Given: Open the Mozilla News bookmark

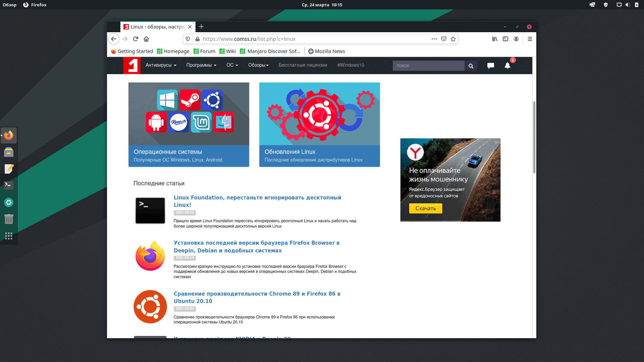Looking at the screenshot, I should [x=327, y=51].
